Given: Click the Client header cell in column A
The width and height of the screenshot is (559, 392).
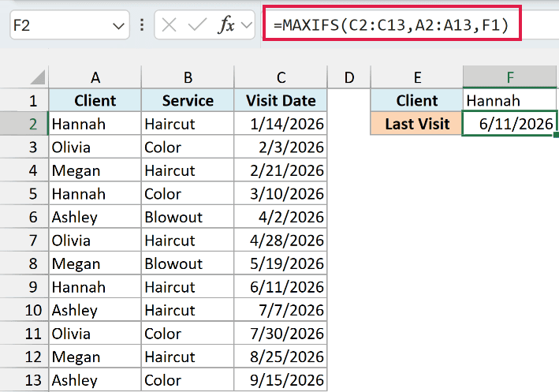Looking at the screenshot, I should [95, 101].
